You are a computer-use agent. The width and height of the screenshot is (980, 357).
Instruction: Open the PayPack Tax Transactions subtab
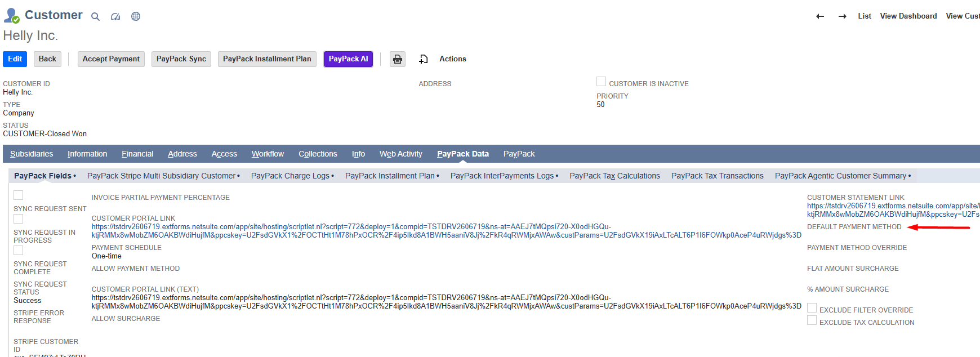[x=718, y=176]
